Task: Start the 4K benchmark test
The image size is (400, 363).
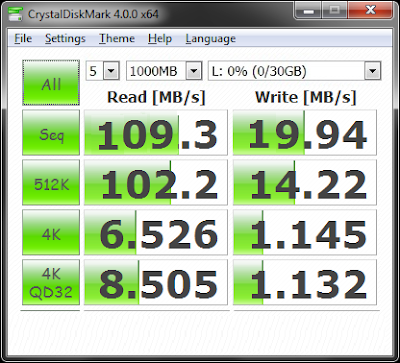Action: click(x=51, y=232)
